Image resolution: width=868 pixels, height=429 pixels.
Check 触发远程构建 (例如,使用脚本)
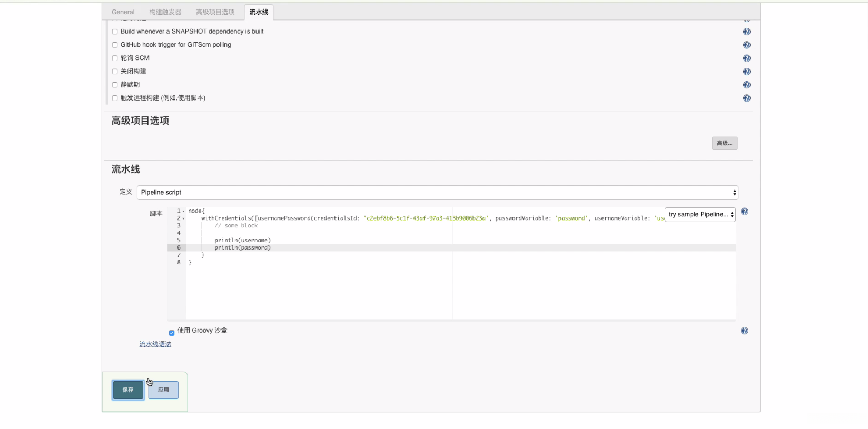point(115,98)
